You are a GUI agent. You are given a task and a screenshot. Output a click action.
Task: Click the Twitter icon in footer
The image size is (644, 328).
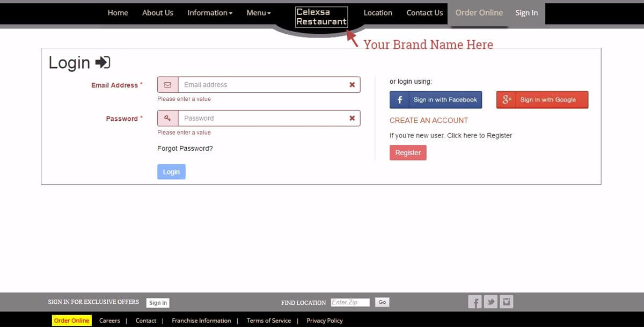pos(491,302)
